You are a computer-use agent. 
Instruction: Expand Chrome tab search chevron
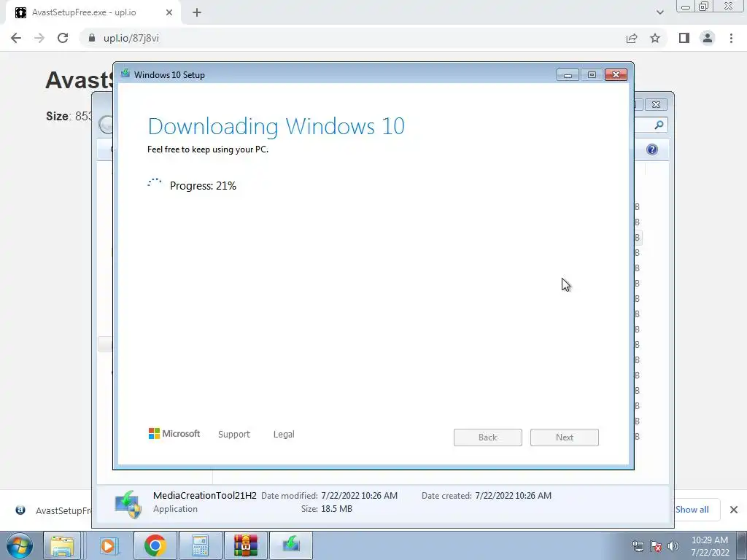coord(659,12)
